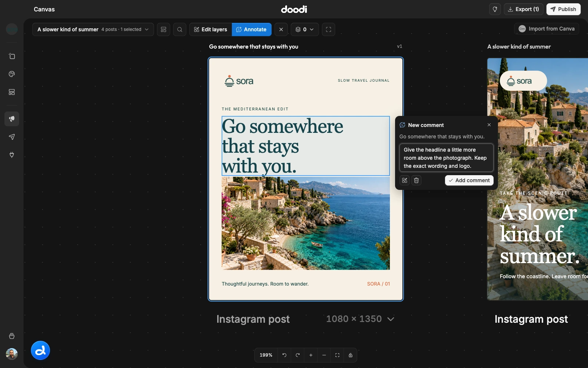
Task: Click the stack icon near bottom of sidebar
Action: 12,336
